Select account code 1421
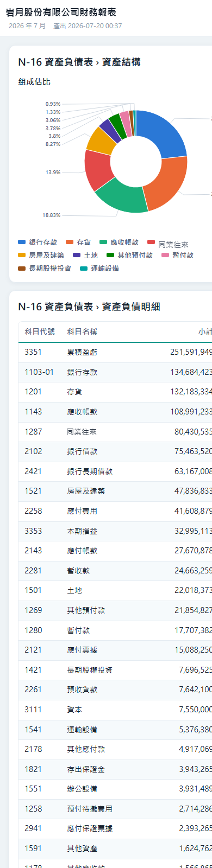 coord(33,671)
